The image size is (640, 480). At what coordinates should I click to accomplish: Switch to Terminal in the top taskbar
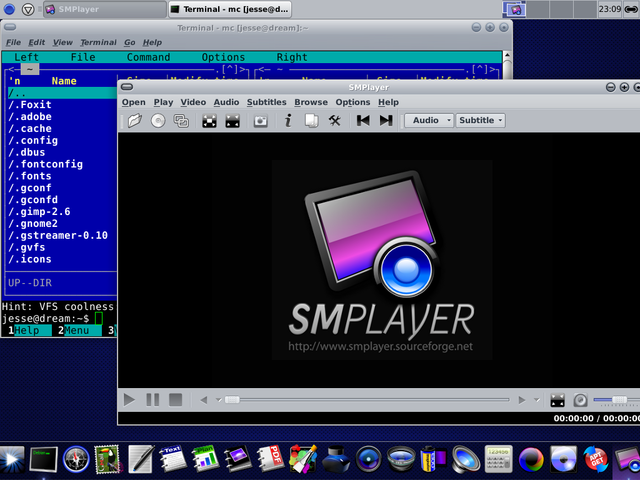click(x=230, y=9)
